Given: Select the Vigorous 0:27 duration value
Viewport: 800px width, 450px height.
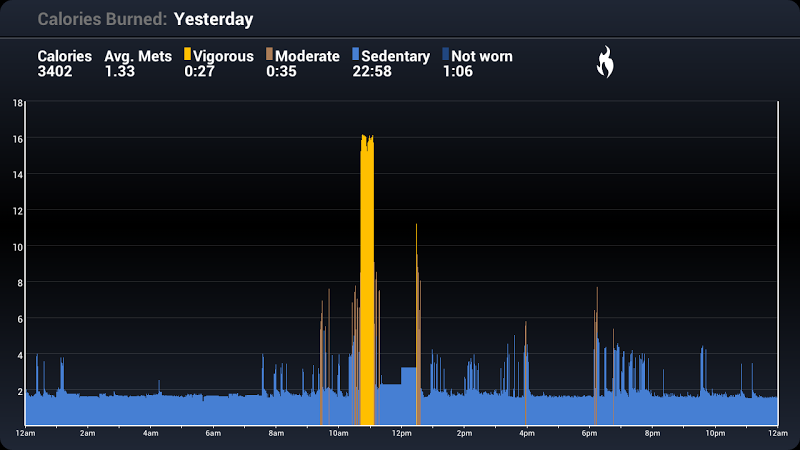Looking at the screenshot, I should [x=201, y=72].
